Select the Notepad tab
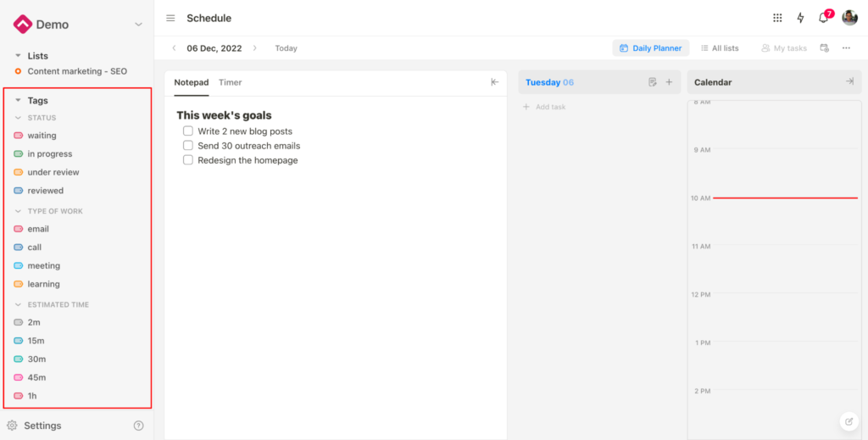 (192, 82)
